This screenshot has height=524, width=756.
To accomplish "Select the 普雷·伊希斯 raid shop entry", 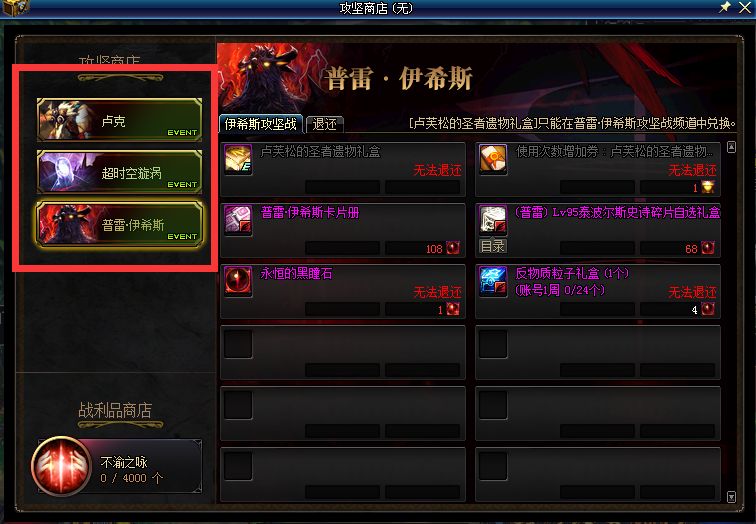I will [120, 224].
